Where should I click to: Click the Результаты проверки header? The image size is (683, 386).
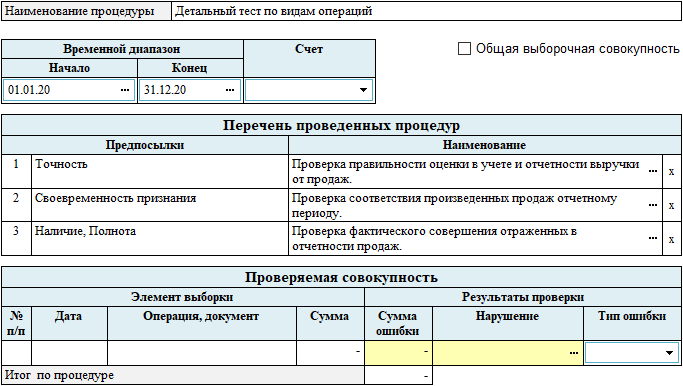click(x=523, y=297)
